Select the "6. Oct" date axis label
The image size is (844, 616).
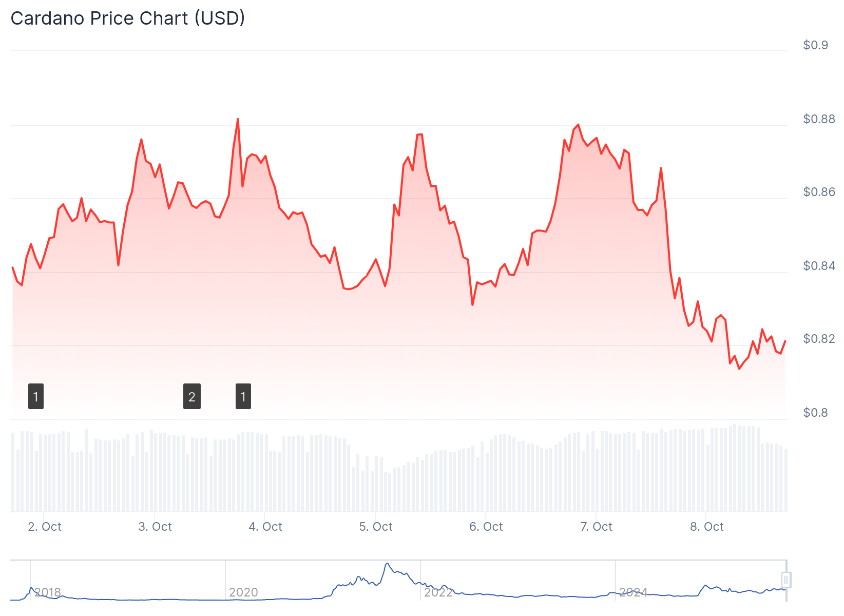point(486,527)
